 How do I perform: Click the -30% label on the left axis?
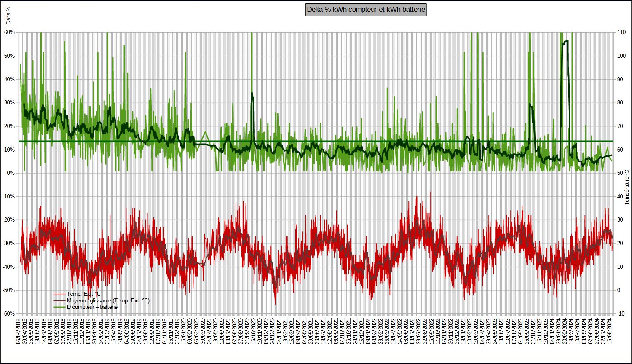9,244
